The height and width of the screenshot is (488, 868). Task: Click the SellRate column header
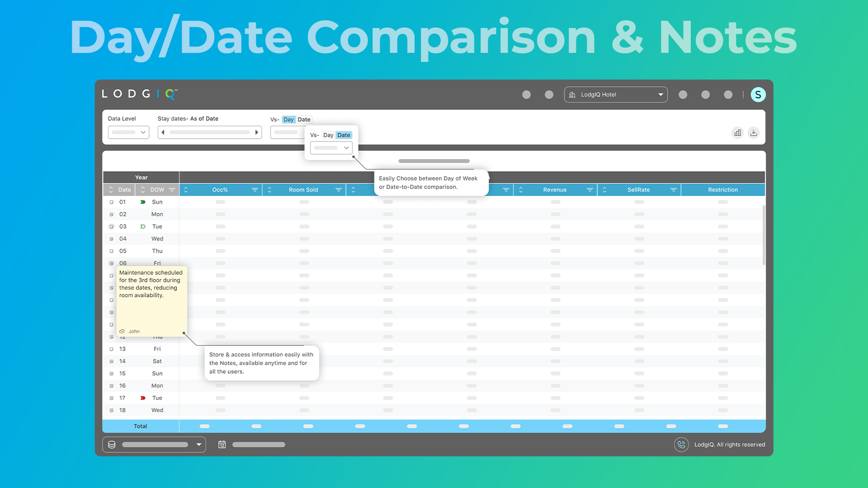[x=638, y=190]
